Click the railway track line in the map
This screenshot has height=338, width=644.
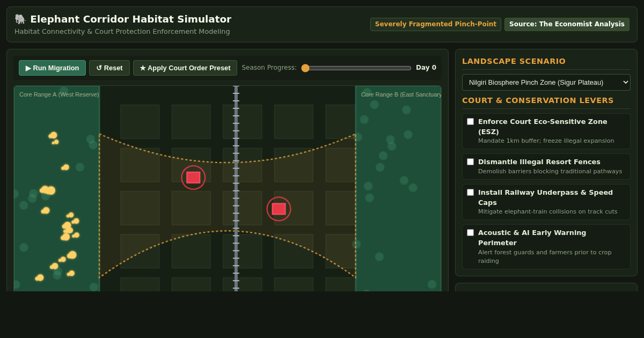tap(236, 188)
